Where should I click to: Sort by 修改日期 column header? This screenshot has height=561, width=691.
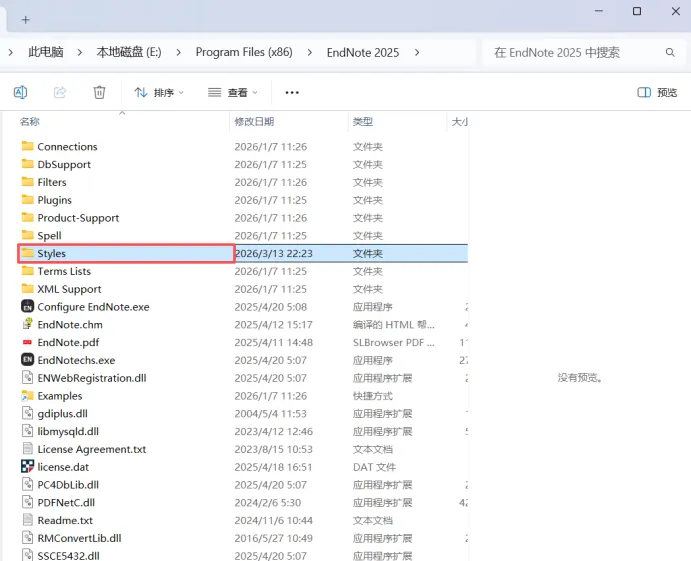(x=254, y=122)
